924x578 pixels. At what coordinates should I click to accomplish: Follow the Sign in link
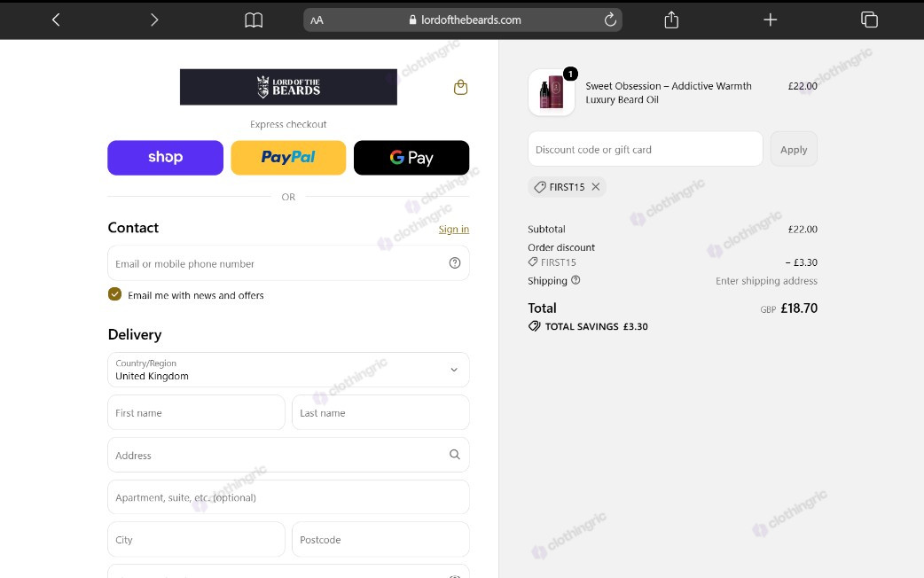pos(454,230)
